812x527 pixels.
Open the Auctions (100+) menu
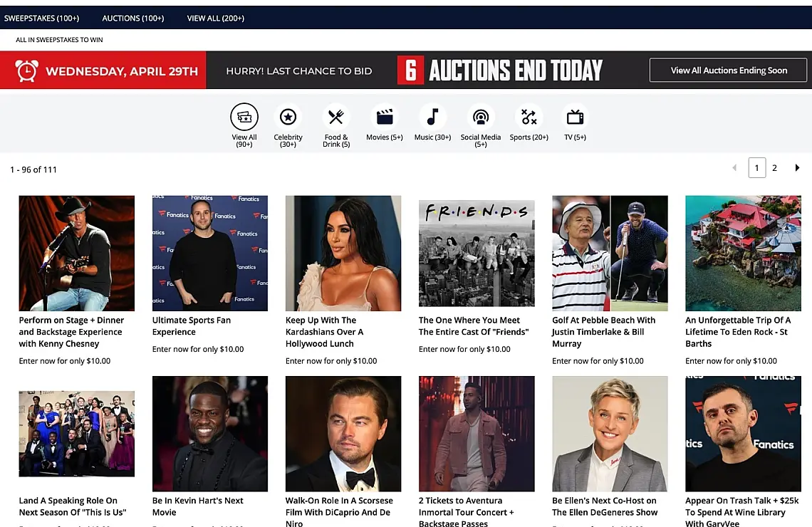tap(133, 18)
